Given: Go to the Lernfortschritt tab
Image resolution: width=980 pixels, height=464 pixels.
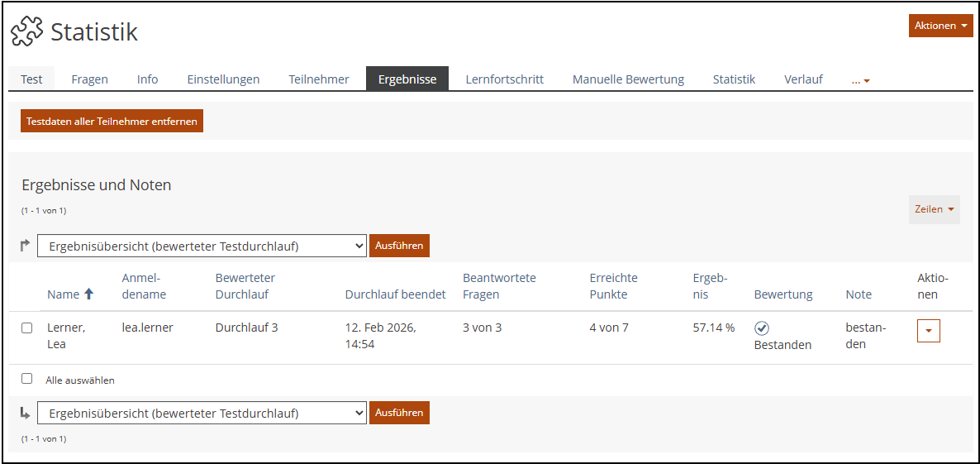Looking at the screenshot, I should [x=504, y=79].
